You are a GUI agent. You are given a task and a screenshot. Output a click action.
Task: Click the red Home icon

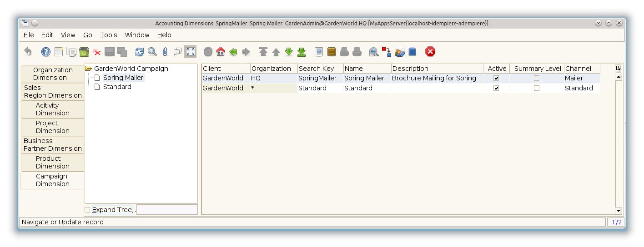click(221, 52)
